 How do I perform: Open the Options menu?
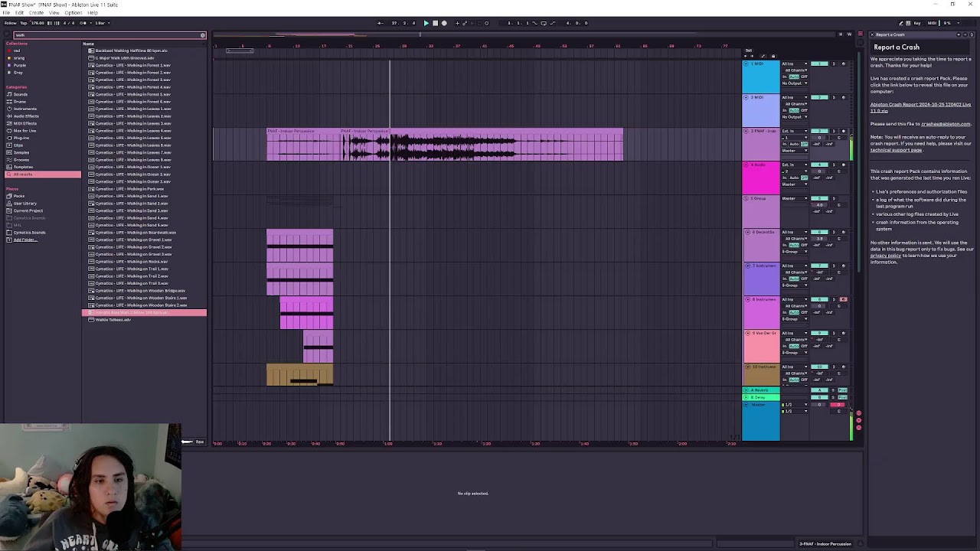point(73,13)
